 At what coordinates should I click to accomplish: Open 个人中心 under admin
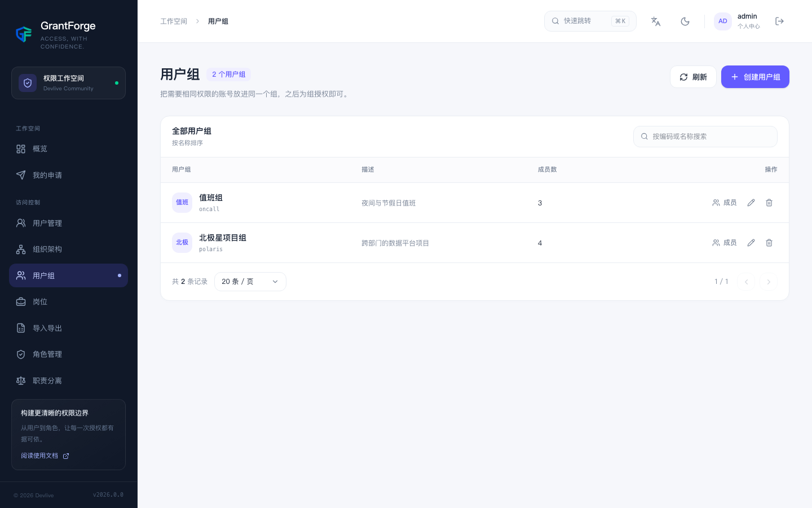tap(749, 27)
